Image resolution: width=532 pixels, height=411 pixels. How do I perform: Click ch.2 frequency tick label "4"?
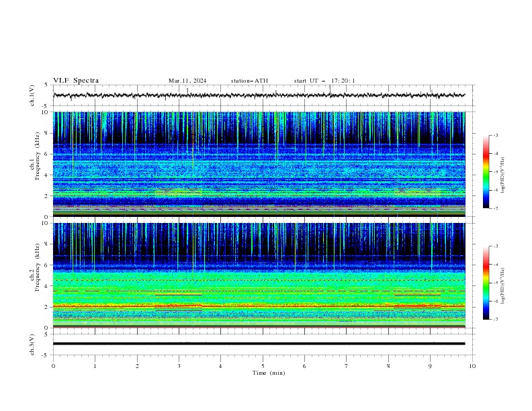pyautogui.click(x=47, y=286)
